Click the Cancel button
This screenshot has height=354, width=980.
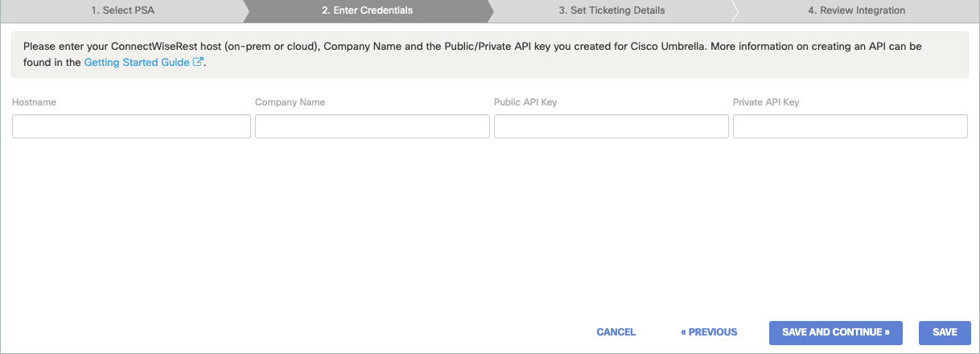[616, 332]
